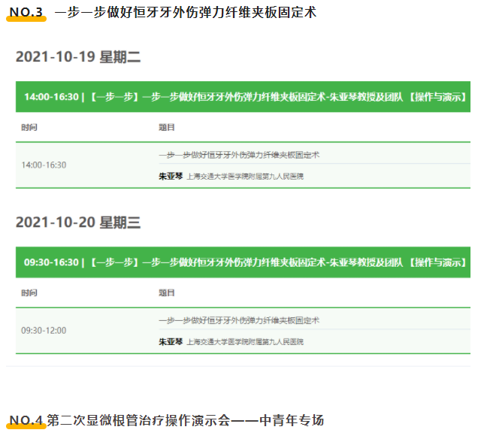Click the 2021-10-20 星期三 date heading
This screenshot has height=448, width=478.
click(x=78, y=222)
